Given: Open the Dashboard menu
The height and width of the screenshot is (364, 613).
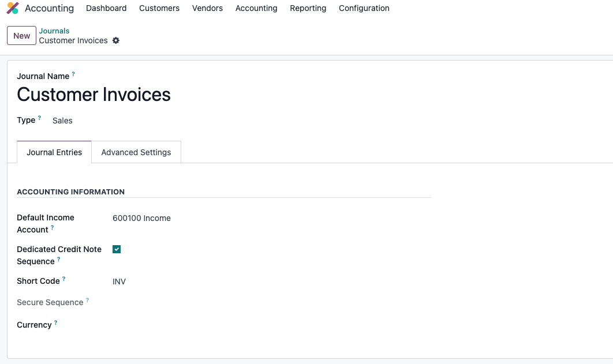Looking at the screenshot, I should (106, 8).
